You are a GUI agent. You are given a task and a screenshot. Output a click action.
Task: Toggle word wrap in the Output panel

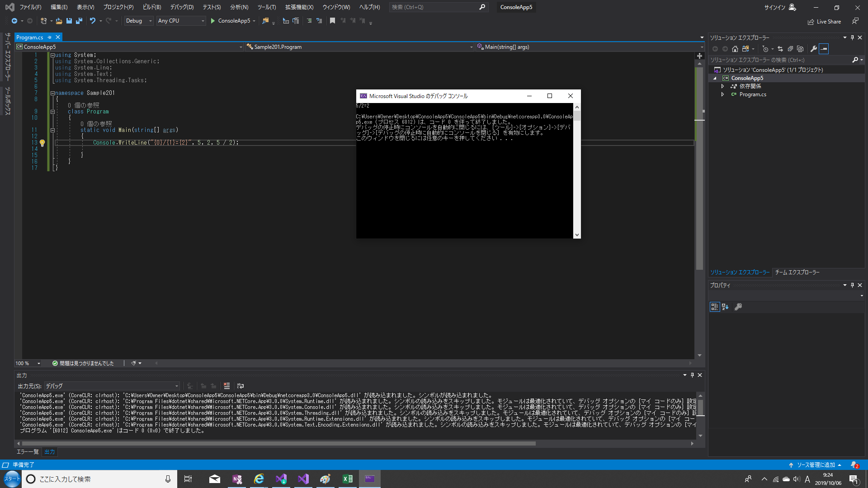click(x=241, y=386)
